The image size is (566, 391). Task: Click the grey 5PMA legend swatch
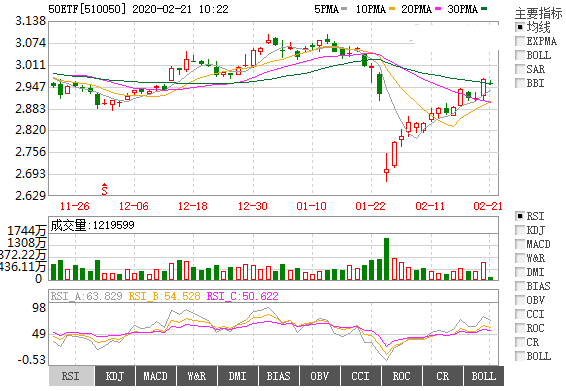tap(344, 9)
